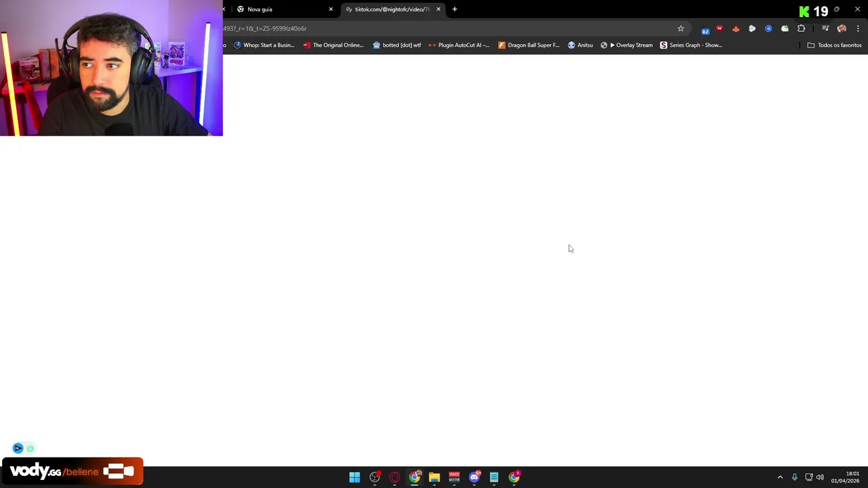Expand the Todos os favoritos folder
Viewport: 868px width, 488px height.
[x=835, y=45]
